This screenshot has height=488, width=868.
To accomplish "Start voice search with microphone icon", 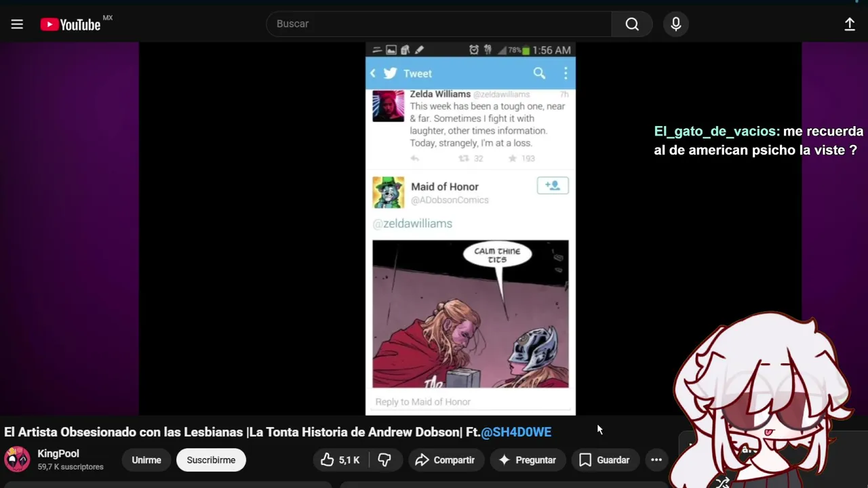I will click(676, 24).
